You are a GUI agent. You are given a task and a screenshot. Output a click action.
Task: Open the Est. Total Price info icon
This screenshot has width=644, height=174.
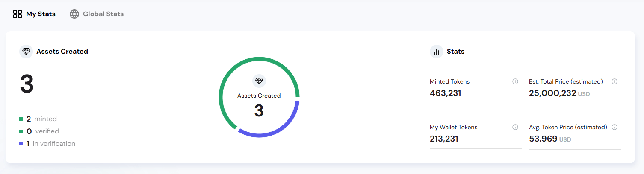point(614,81)
